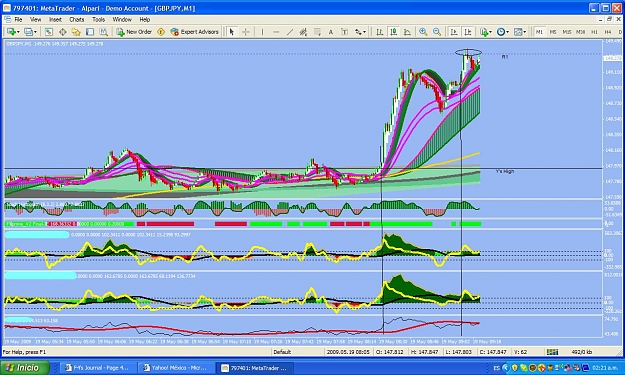Image resolution: width=625 pixels, height=375 pixels.
Task: Click the Indicators list toolbar icon
Action: coord(483,32)
